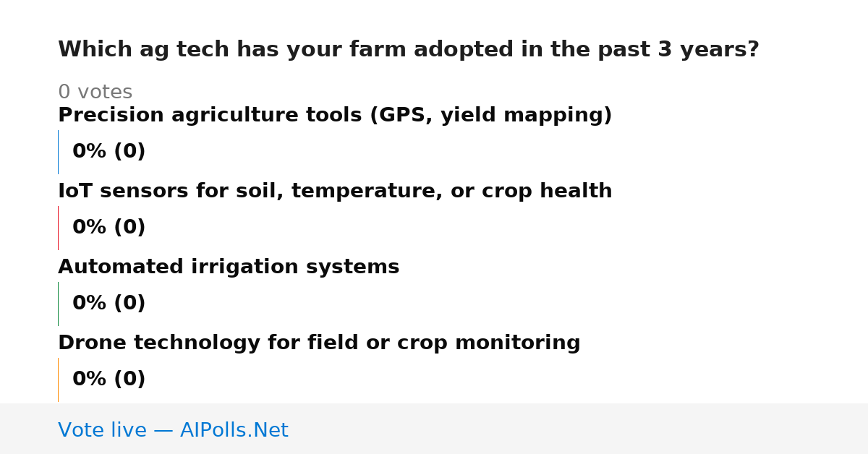
Task: Select Precision agriculture tools option label
Action: point(335,116)
